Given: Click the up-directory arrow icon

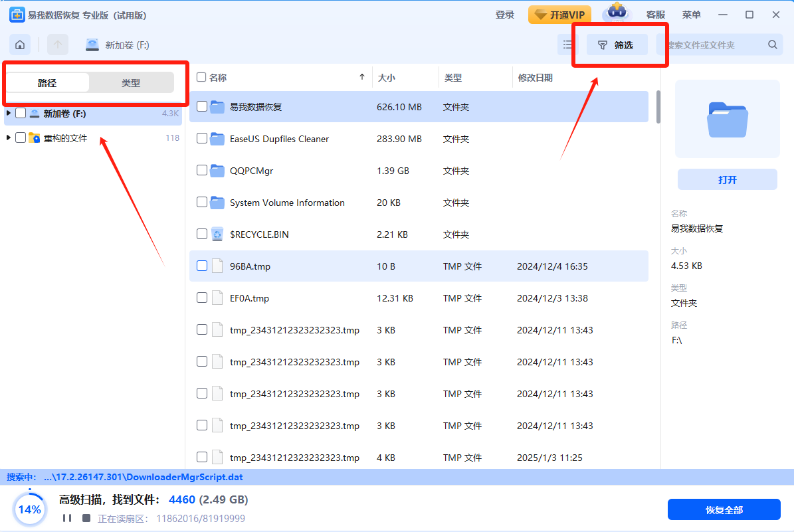Looking at the screenshot, I should (x=58, y=44).
